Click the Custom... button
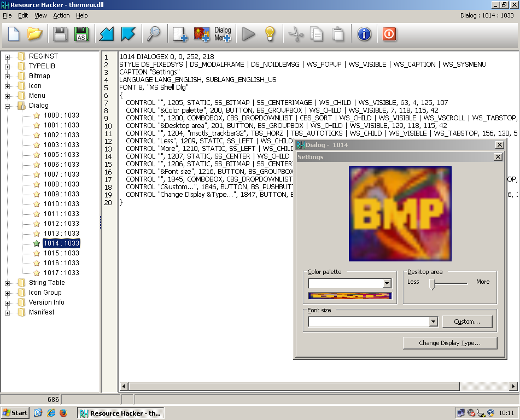 pos(467,322)
